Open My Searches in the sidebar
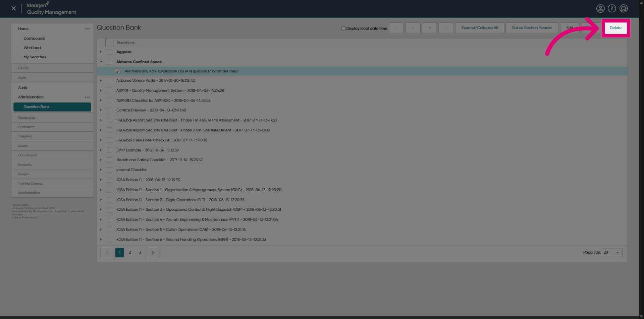644x319 pixels. (x=35, y=57)
